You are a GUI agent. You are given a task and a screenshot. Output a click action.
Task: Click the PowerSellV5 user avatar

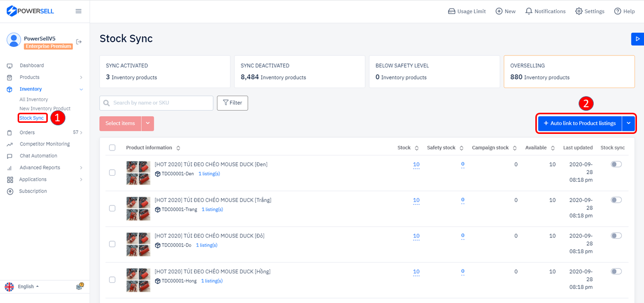(14, 40)
